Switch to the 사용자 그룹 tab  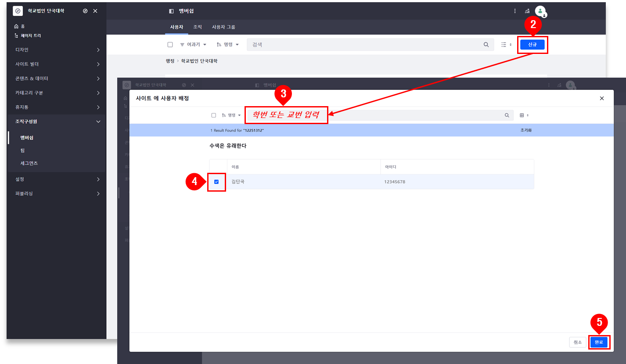tap(223, 27)
